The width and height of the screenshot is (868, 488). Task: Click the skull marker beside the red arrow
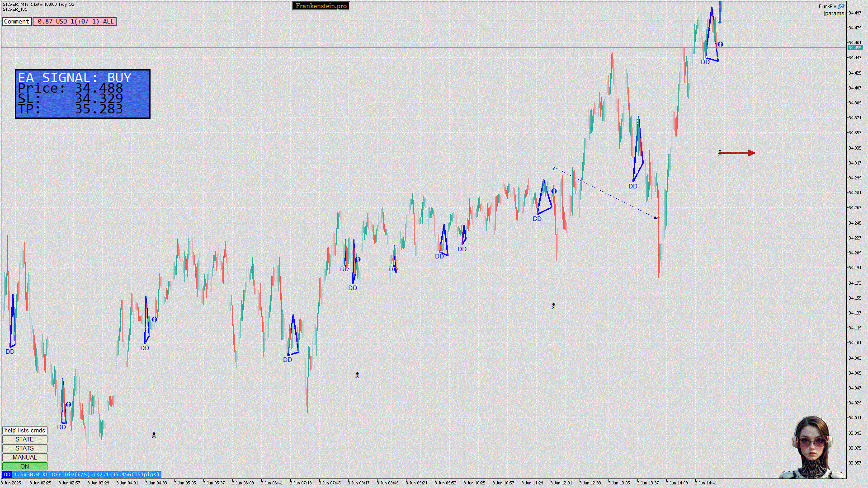point(720,153)
